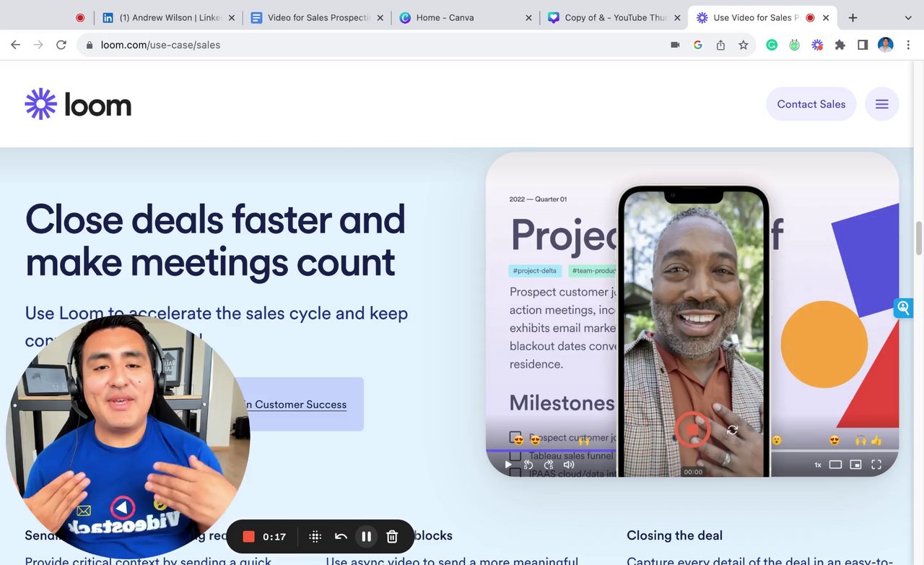Select the Use Video for Sales tab
924x565 pixels.
pos(762,17)
